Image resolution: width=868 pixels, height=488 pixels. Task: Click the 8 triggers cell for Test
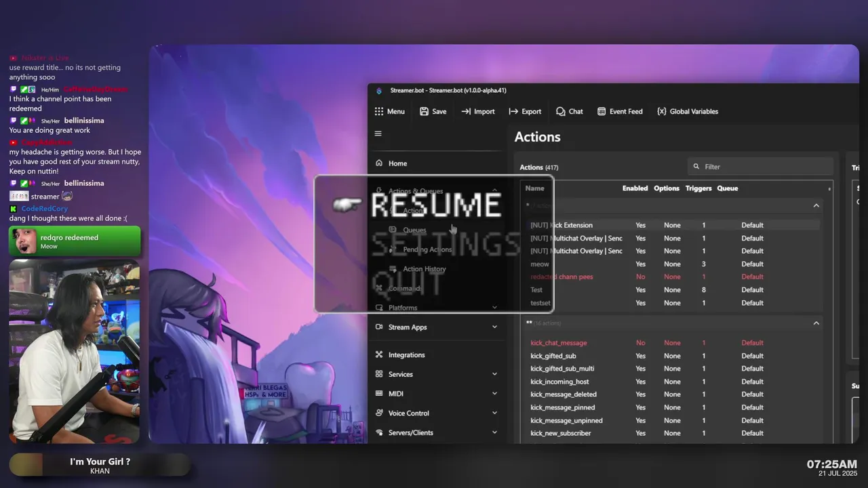(x=703, y=289)
